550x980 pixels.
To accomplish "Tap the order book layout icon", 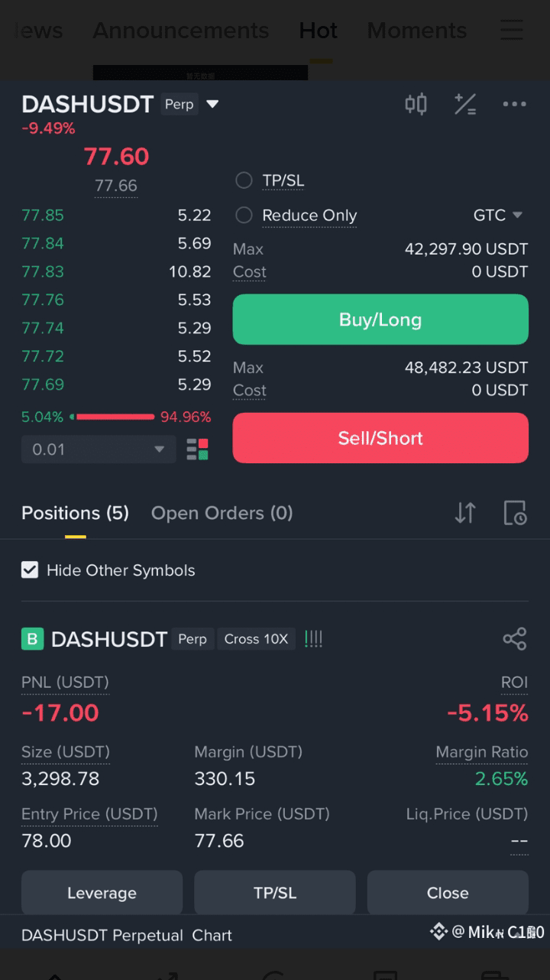I will [x=198, y=449].
